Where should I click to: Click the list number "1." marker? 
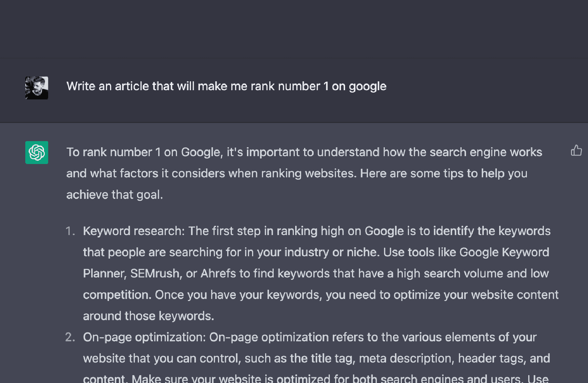(x=70, y=231)
